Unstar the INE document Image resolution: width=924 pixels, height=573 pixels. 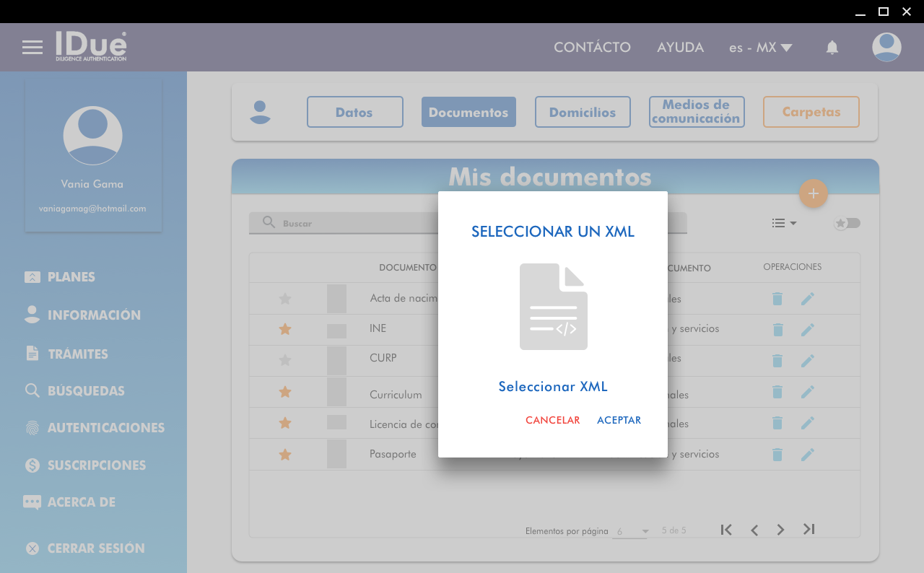[285, 329]
